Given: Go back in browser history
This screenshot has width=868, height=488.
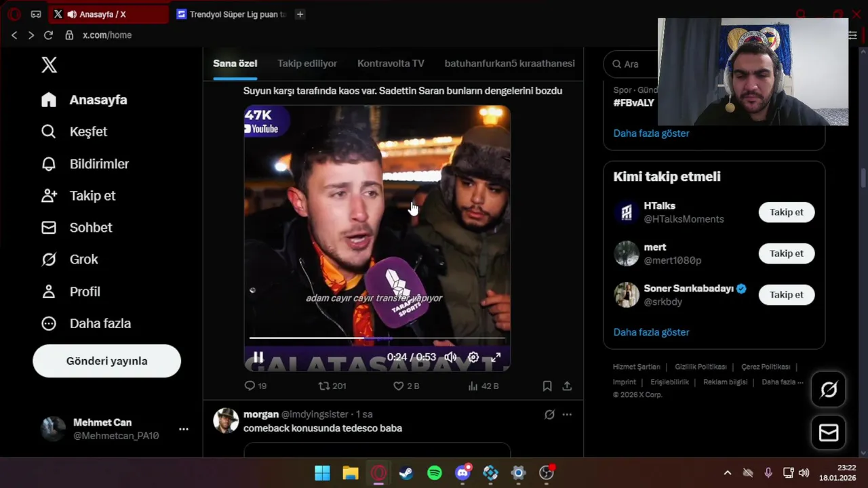Looking at the screenshot, I should (14, 35).
